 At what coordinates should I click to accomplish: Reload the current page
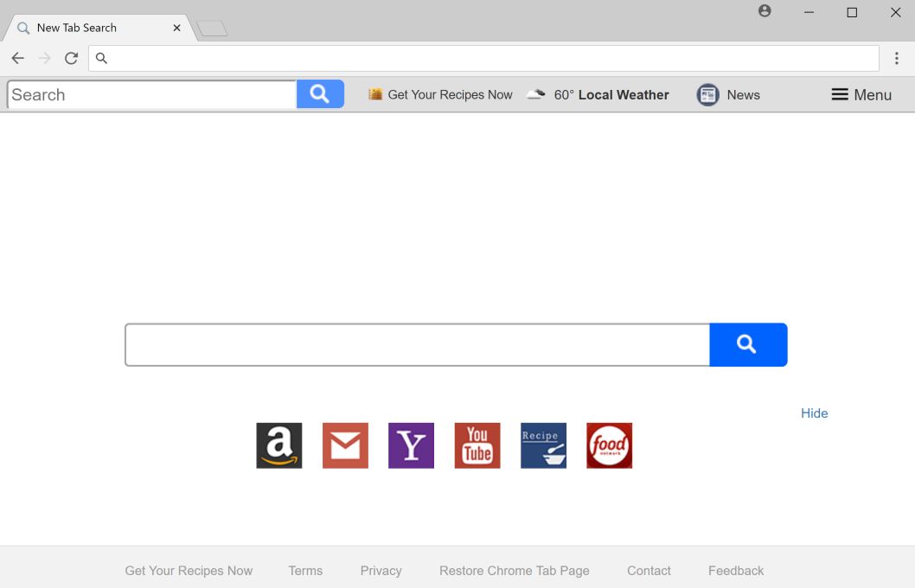[x=72, y=58]
